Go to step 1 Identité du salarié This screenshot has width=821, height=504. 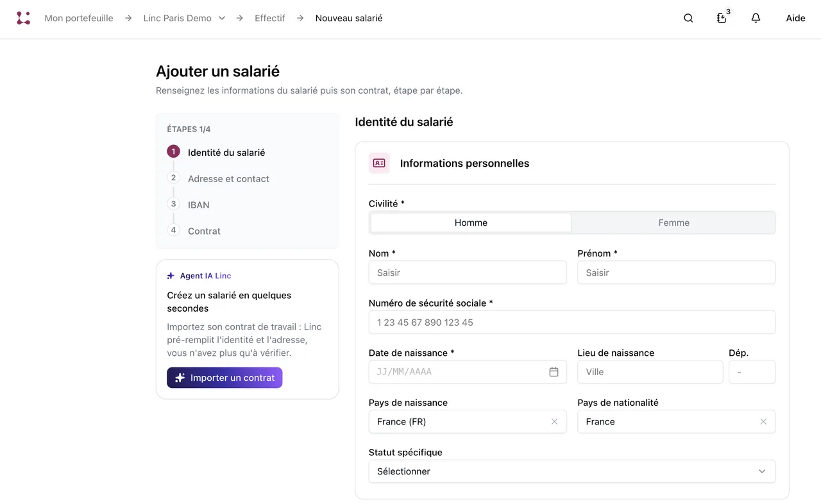pos(216,152)
